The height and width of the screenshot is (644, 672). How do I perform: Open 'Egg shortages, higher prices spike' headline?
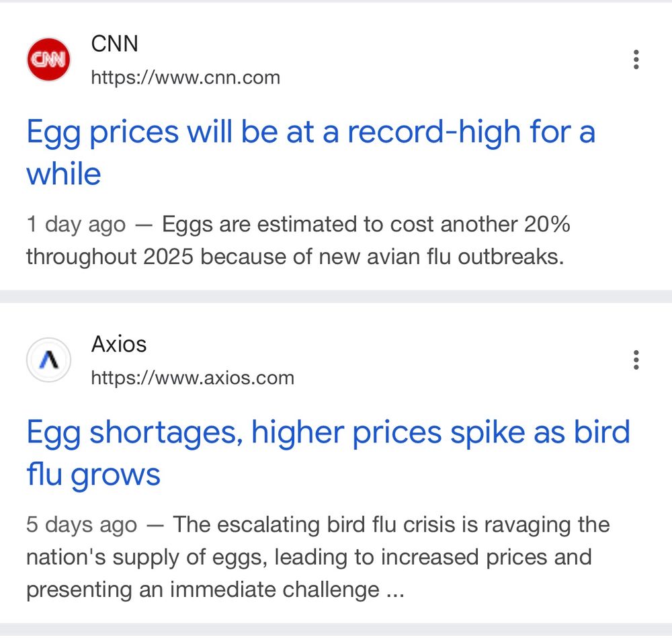329,453
